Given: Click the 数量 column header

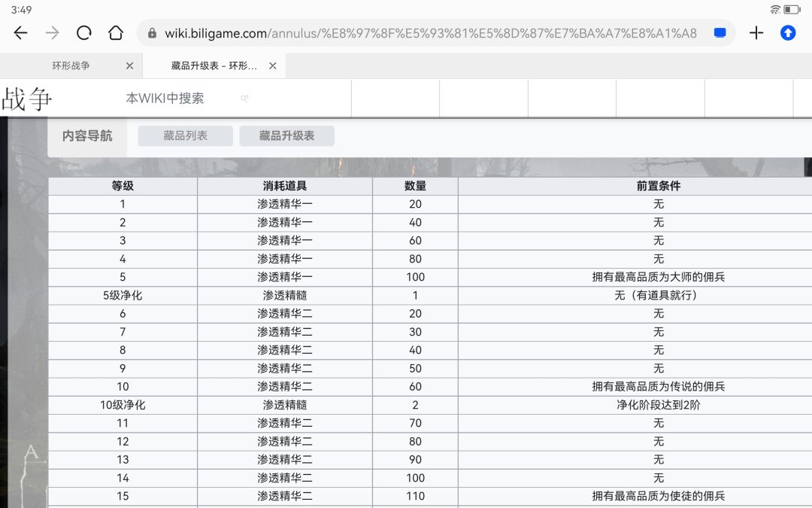Looking at the screenshot, I should (415, 186).
